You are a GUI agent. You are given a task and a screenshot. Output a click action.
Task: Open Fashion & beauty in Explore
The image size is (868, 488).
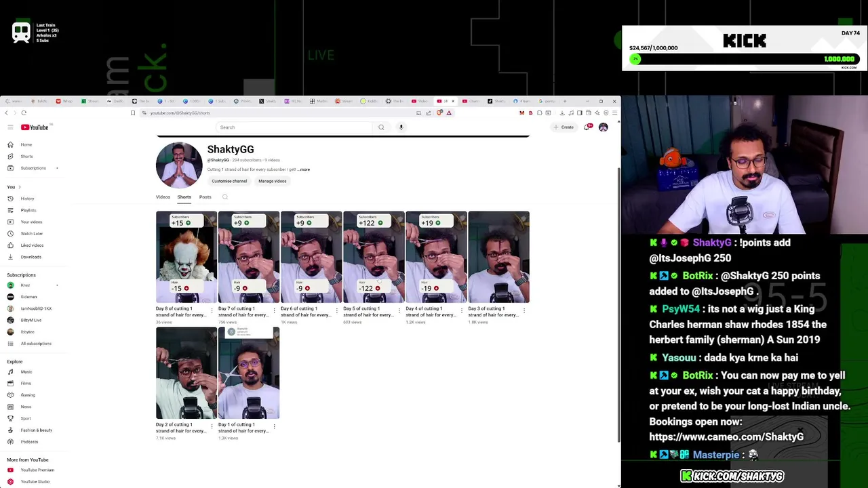click(x=36, y=430)
